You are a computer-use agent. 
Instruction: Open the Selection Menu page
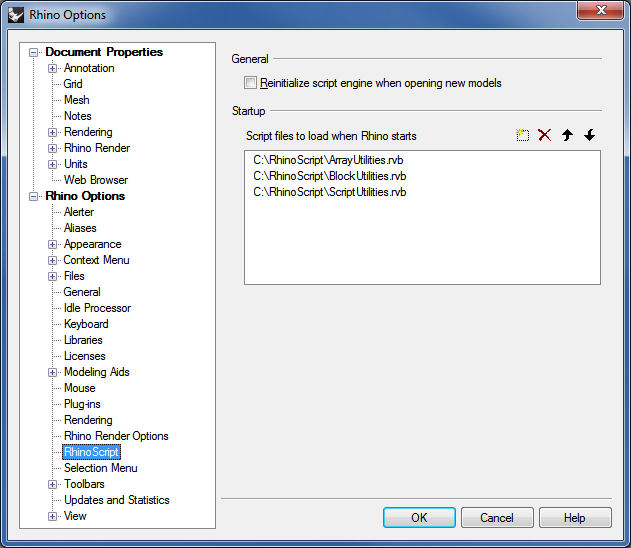(x=101, y=468)
